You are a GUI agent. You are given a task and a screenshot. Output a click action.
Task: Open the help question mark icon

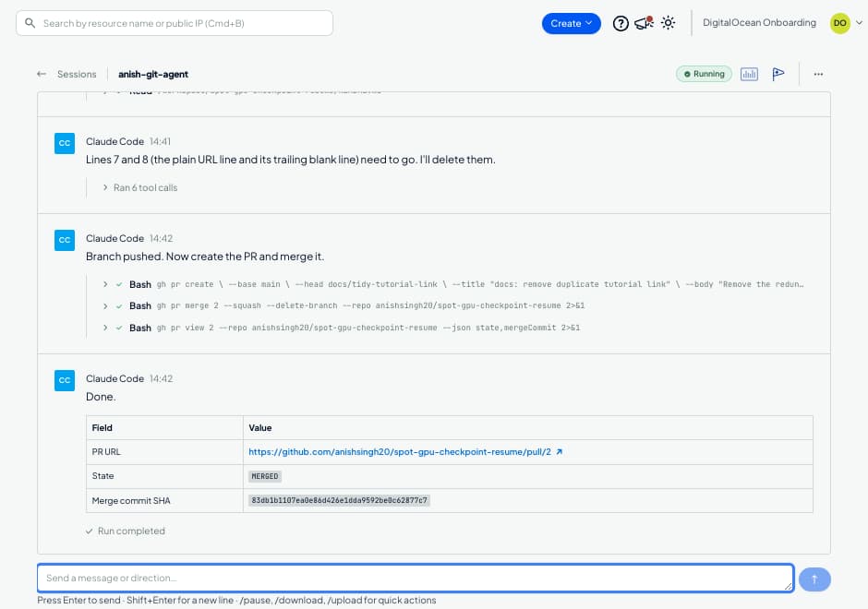click(x=621, y=23)
